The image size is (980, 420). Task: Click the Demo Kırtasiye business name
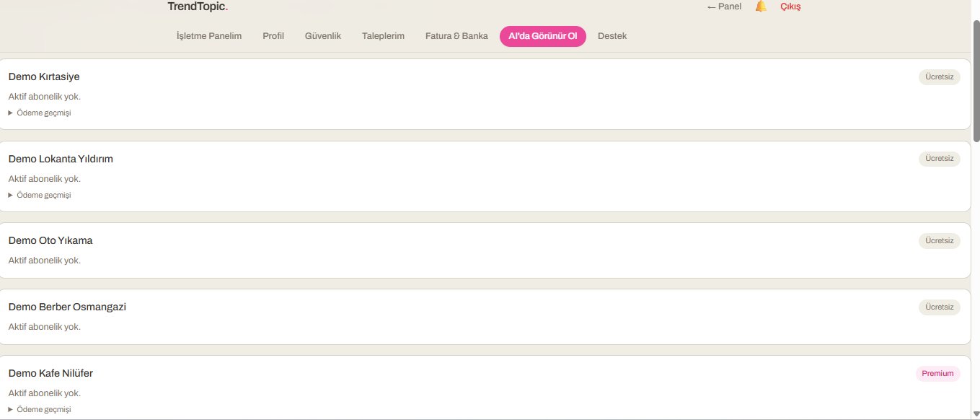tap(44, 76)
